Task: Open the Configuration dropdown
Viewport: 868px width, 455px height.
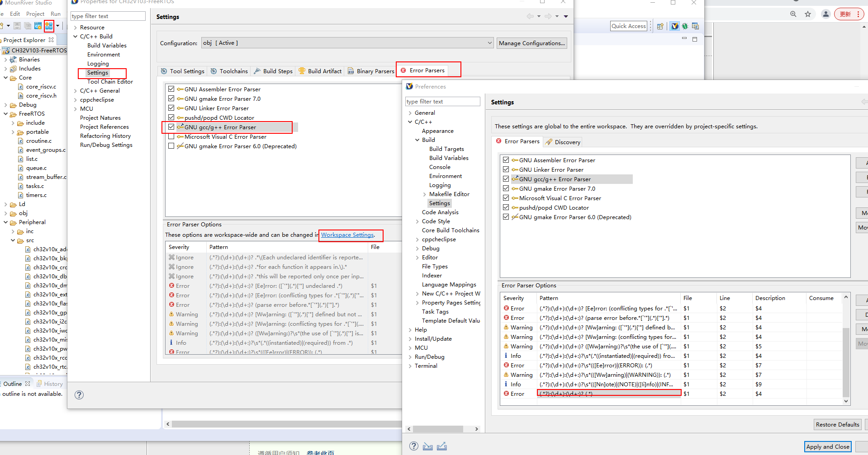Action: coord(489,43)
